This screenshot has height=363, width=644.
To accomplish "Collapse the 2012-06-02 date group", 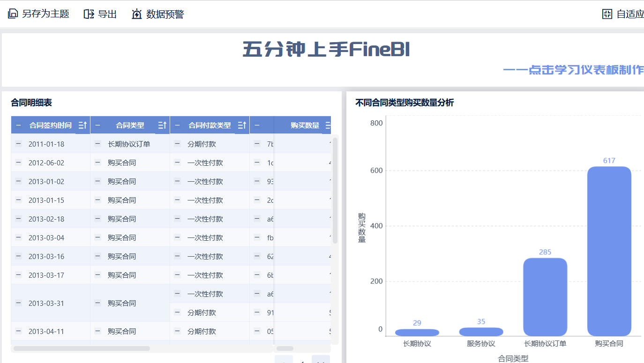I will click(18, 163).
